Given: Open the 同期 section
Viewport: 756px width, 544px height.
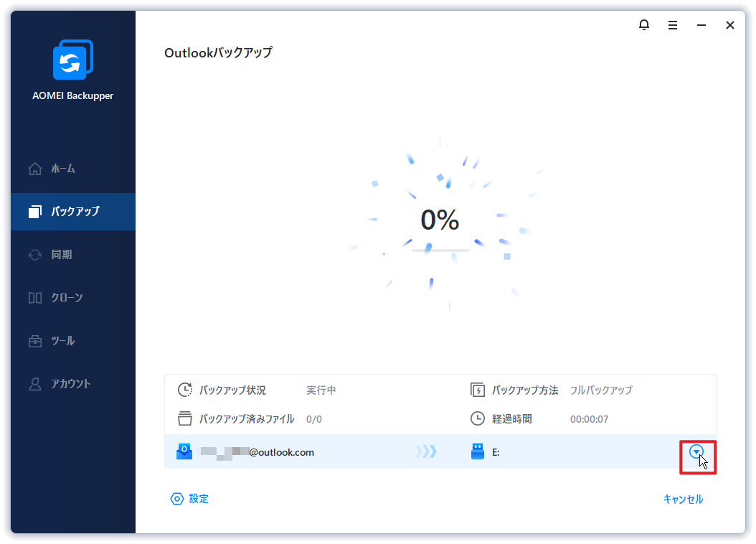Looking at the screenshot, I should (73, 255).
